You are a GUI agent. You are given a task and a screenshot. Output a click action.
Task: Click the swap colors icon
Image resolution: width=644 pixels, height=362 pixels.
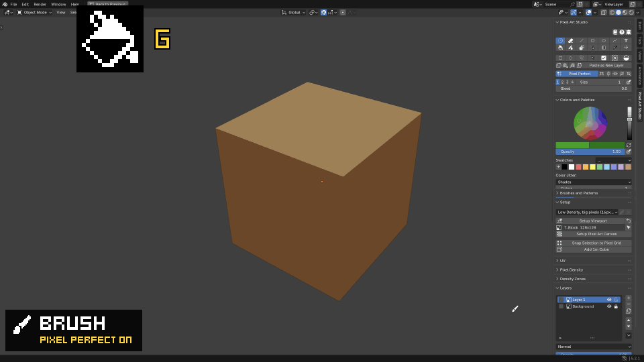[x=629, y=145]
